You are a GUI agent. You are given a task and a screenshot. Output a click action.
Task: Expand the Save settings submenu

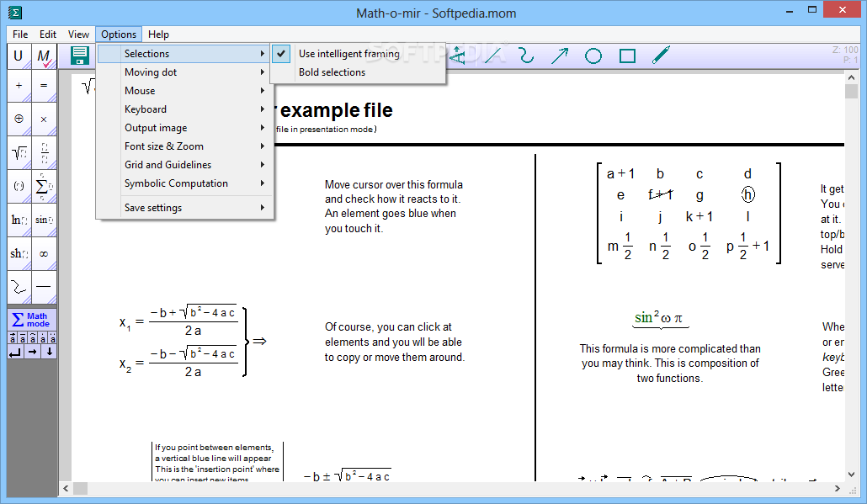(x=184, y=208)
